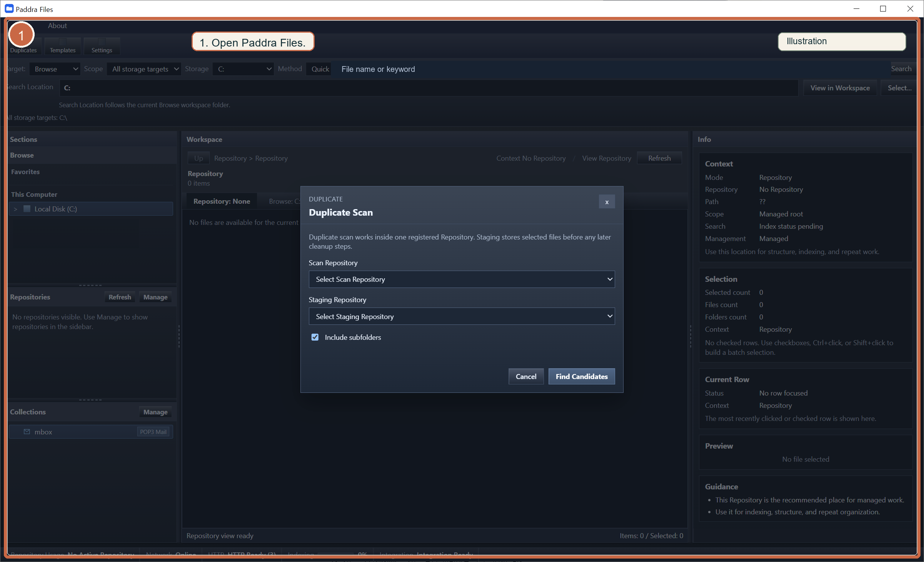Open the Select Staging Repository dropdown
924x562 pixels.
[x=462, y=316]
